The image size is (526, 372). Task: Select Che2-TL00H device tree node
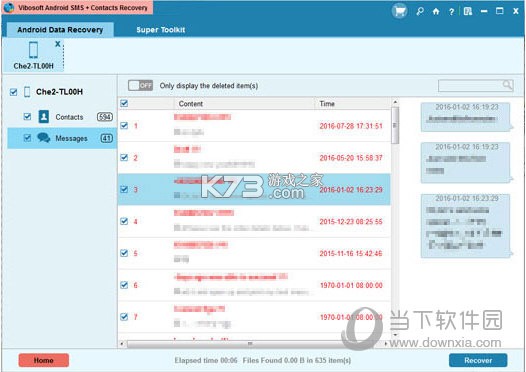(59, 92)
